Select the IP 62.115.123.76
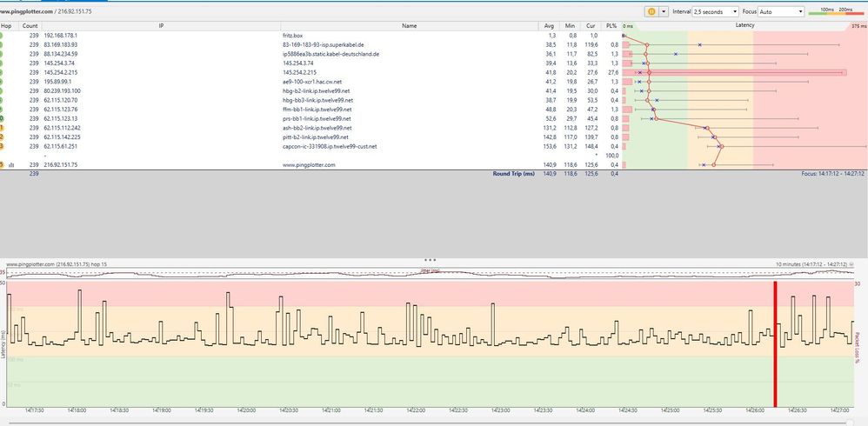This screenshot has height=426, width=868. coord(60,110)
